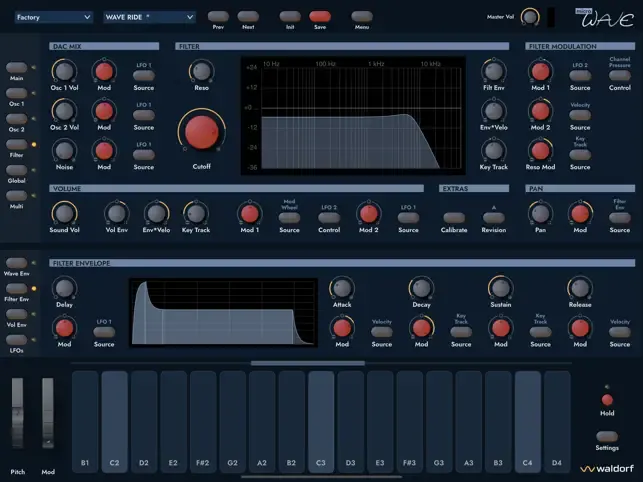
Task: Switch to the Filter page tab
Action: click(x=16, y=144)
